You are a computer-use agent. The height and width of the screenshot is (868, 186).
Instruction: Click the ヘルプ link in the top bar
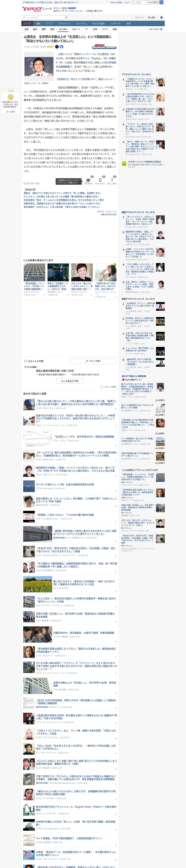pos(127,2)
